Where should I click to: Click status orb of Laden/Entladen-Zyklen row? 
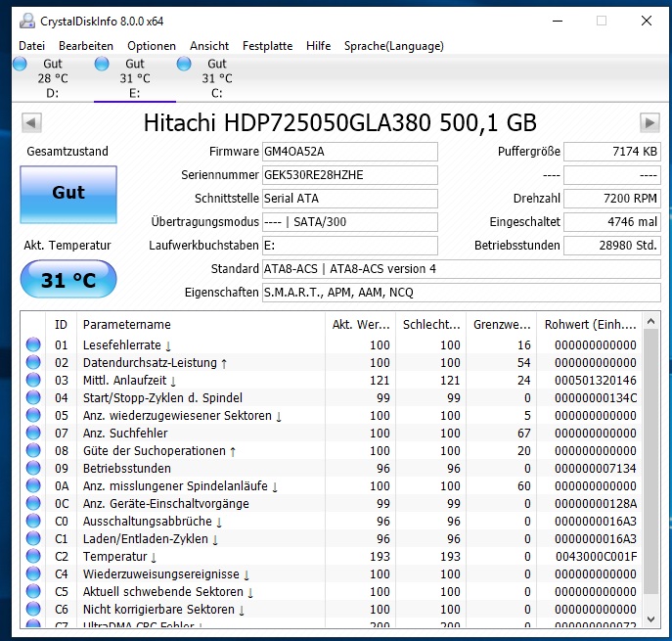[x=33, y=538]
